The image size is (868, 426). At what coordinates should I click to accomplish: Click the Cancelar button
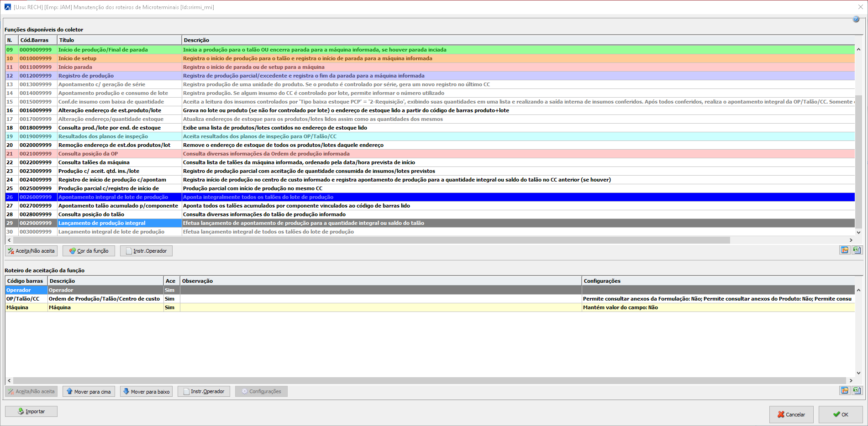point(791,415)
